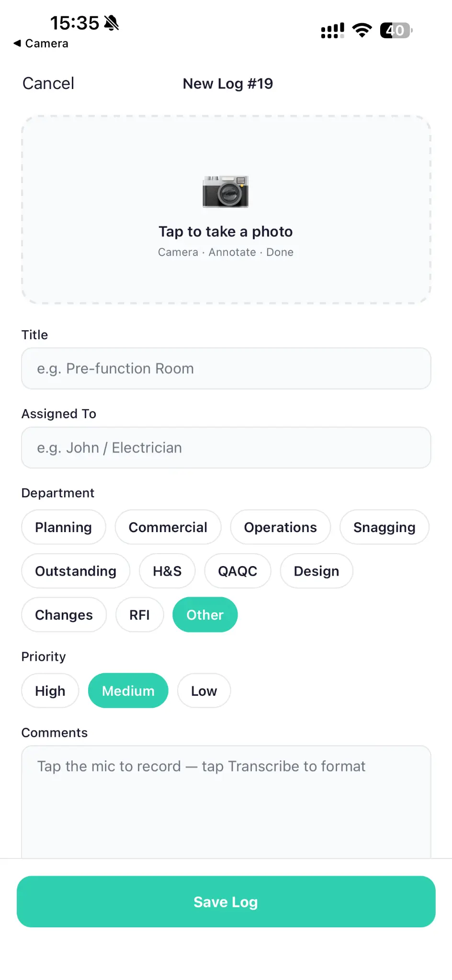
Task: Select the H&S department chip
Action: coord(167,571)
